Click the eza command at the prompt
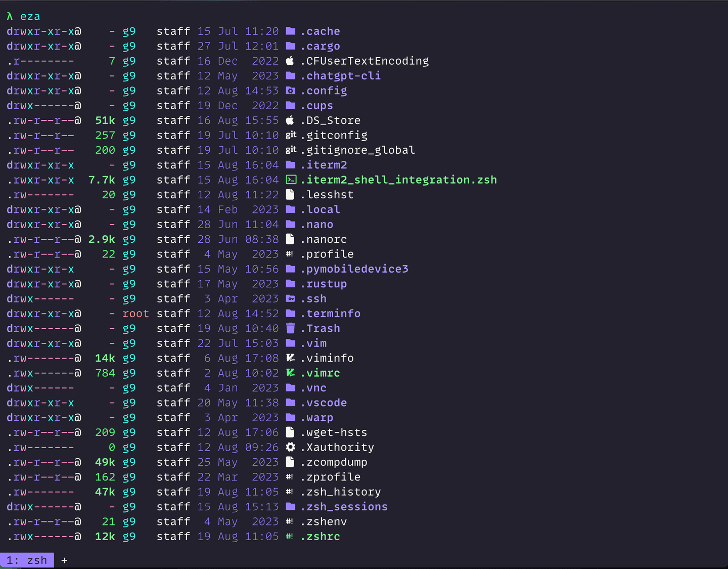This screenshot has width=728, height=569. 30,17
